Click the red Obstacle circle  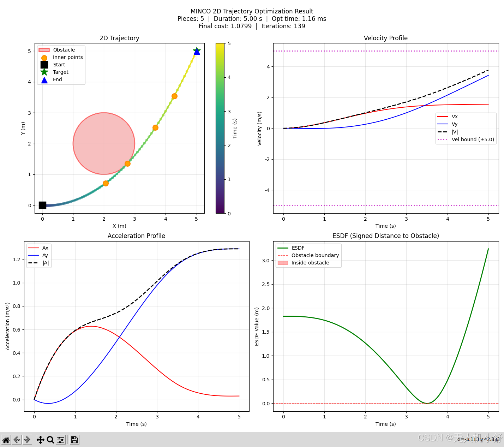click(104, 143)
